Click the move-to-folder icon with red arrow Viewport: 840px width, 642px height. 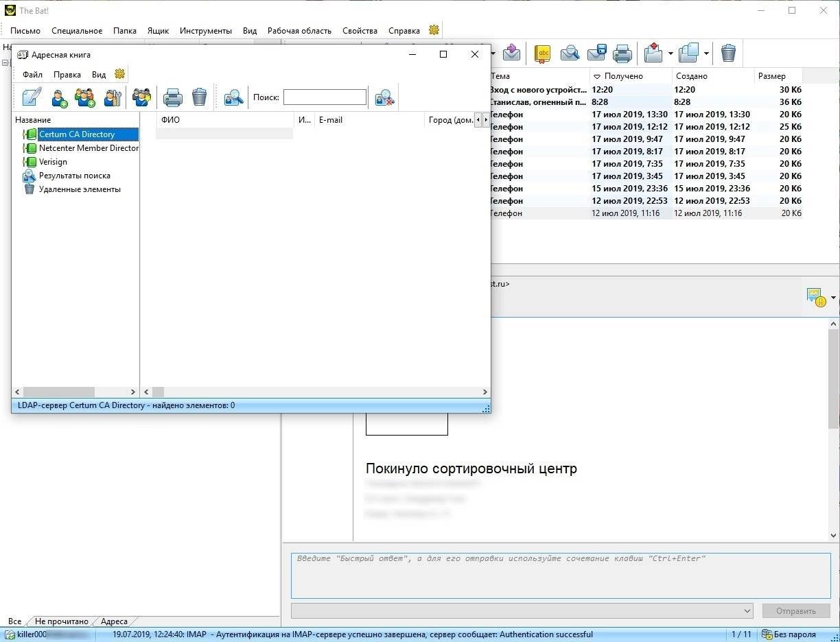click(x=653, y=53)
